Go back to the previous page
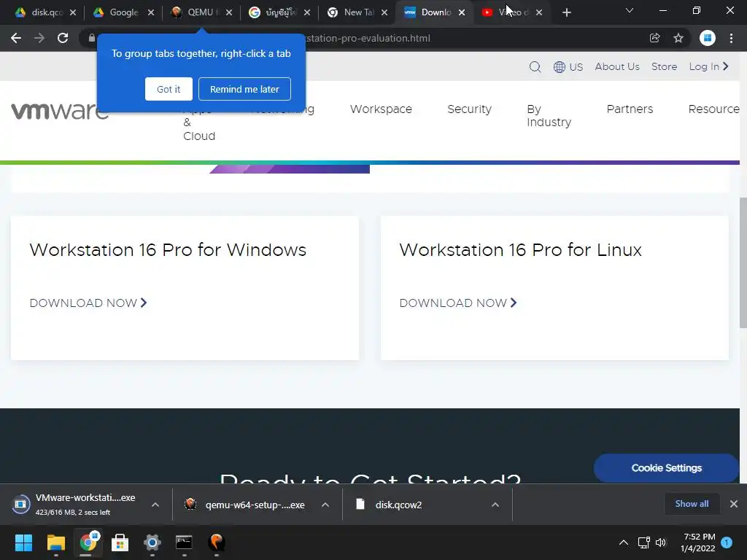This screenshot has height=560, width=747. 16,38
